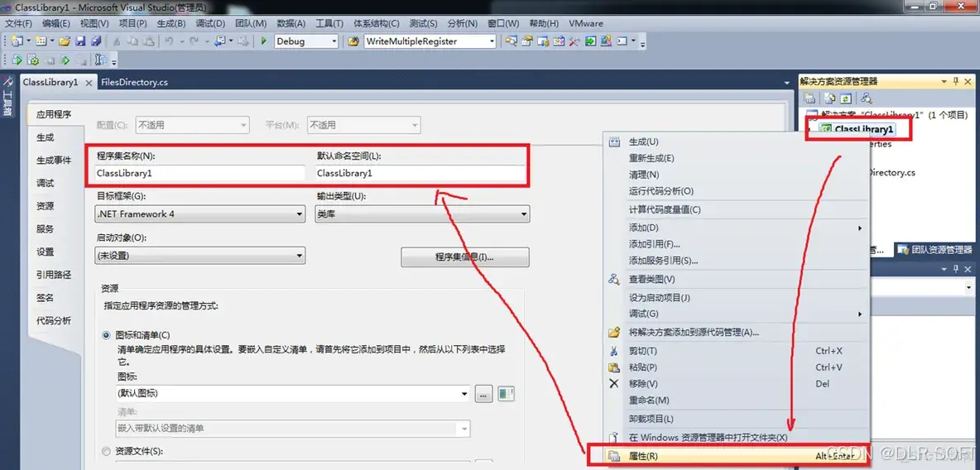The width and height of the screenshot is (980, 470).
Task: Click the Navigate Backward toolbar icon
Action: click(x=219, y=41)
